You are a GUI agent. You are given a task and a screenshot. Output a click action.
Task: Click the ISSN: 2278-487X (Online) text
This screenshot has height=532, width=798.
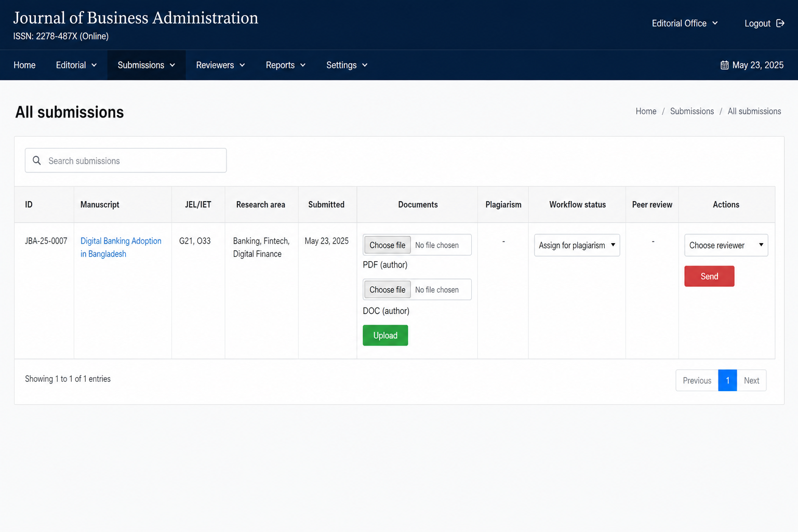61,36
